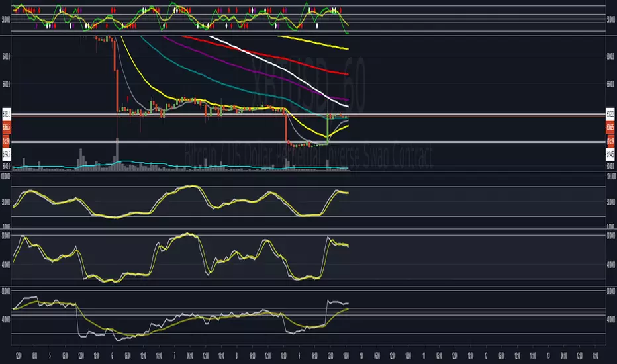Click the top white price label on right axis
617x364 pixels.
pyautogui.click(x=610, y=113)
